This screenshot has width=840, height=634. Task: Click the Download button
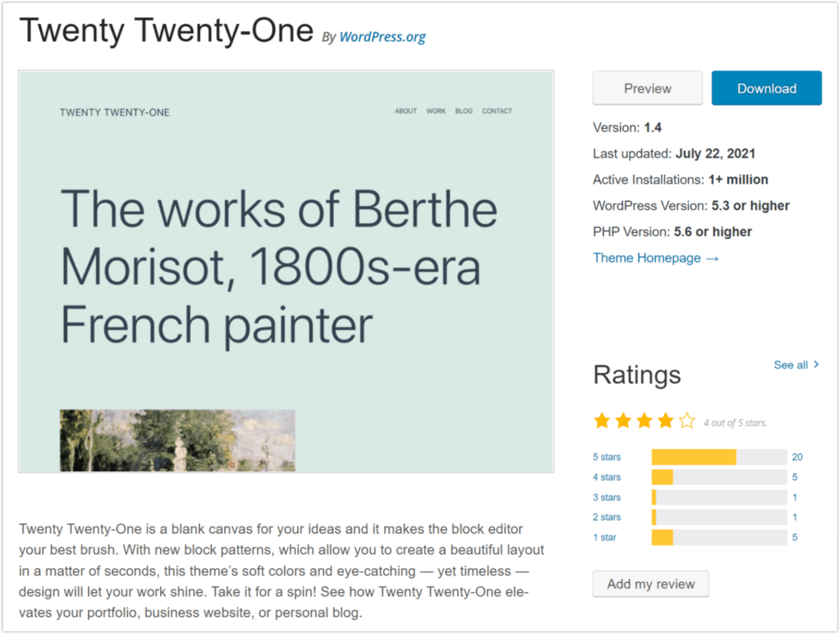tap(766, 88)
